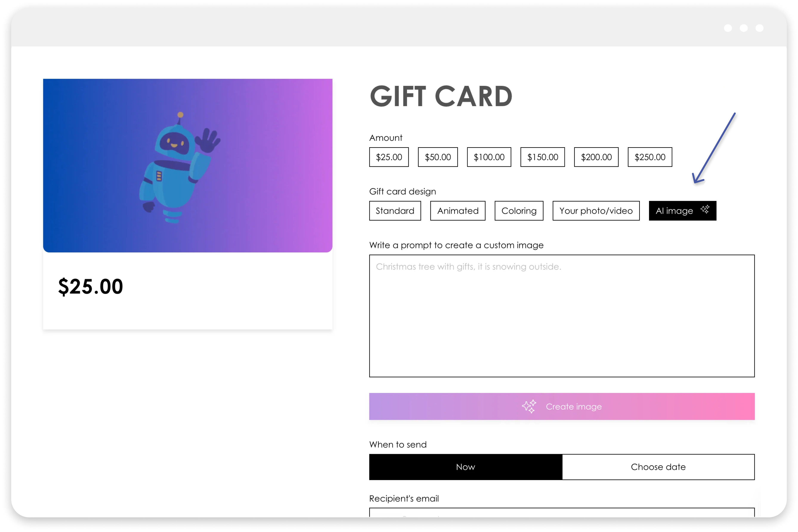Open the Coloring design option
This screenshot has height=532, width=798.
(x=519, y=211)
